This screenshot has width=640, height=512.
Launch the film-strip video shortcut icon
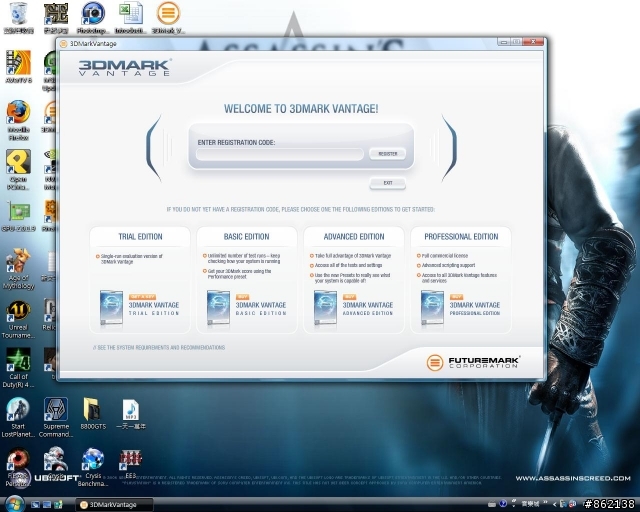(x=18, y=63)
